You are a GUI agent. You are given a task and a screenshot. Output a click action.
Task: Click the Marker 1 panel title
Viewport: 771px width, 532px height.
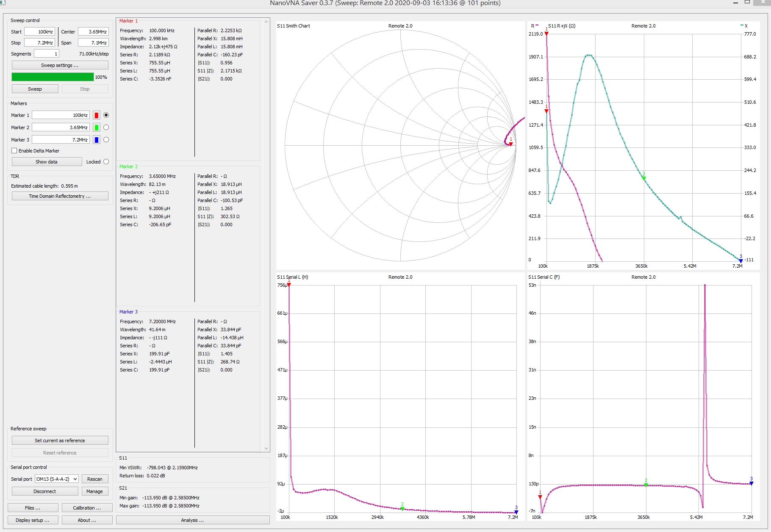coord(128,21)
